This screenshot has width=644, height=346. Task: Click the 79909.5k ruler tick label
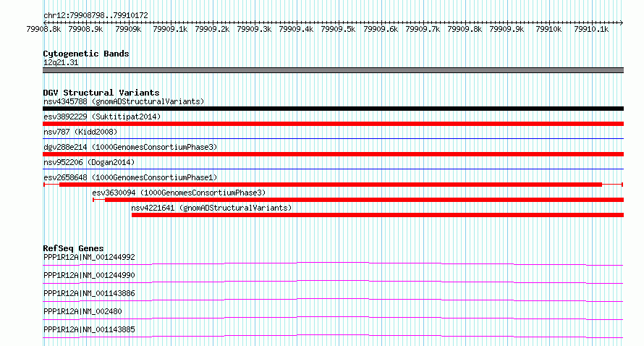coord(338,30)
